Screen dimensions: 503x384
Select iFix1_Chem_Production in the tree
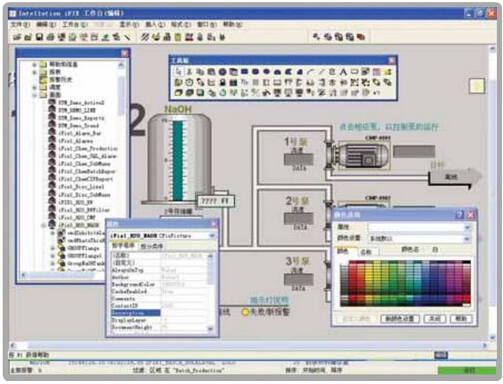point(88,149)
